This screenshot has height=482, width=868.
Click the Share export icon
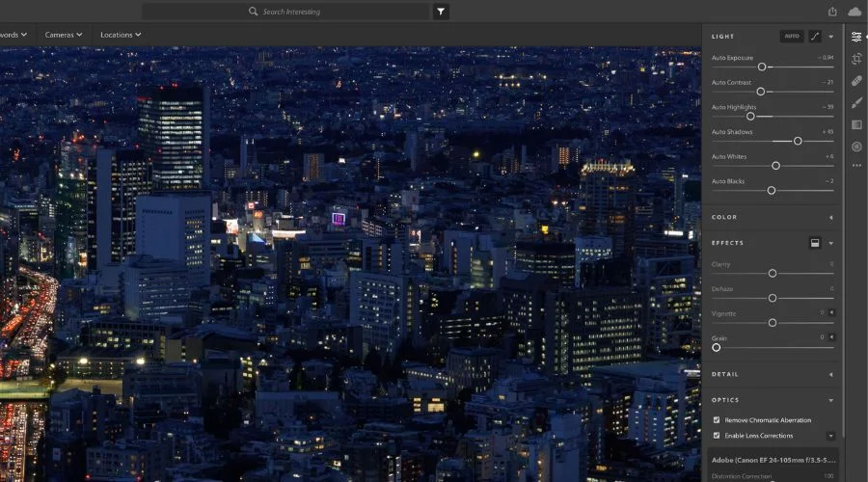[832, 11]
